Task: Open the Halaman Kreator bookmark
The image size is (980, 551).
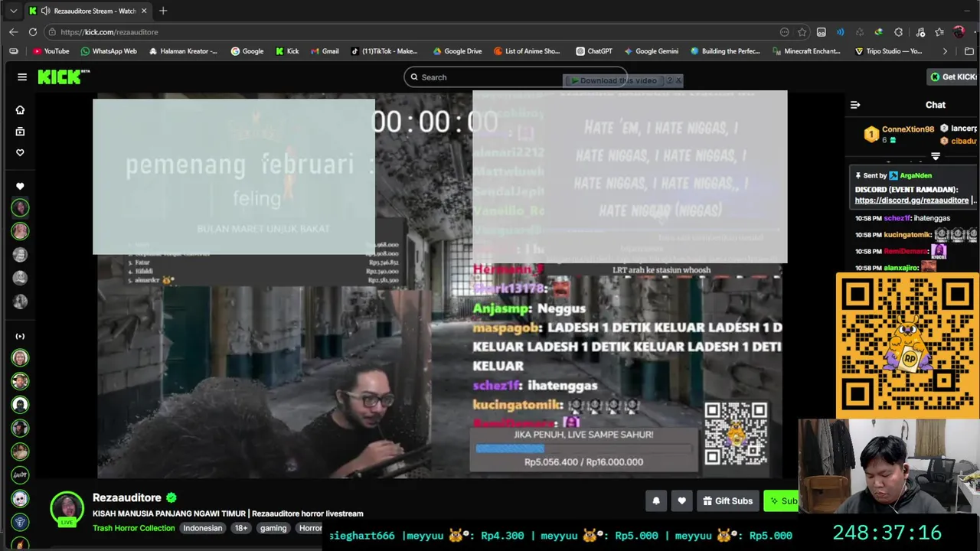Action: pos(184,51)
